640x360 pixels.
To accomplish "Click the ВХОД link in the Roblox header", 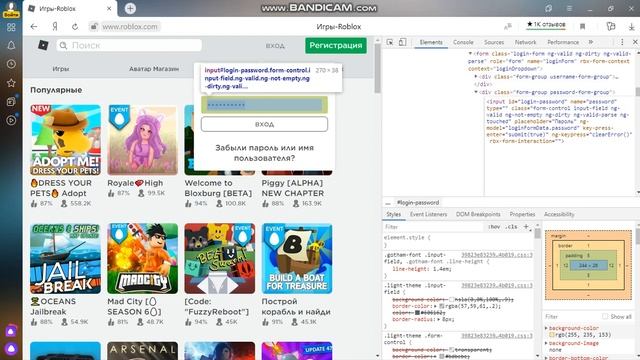I will (275, 46).
